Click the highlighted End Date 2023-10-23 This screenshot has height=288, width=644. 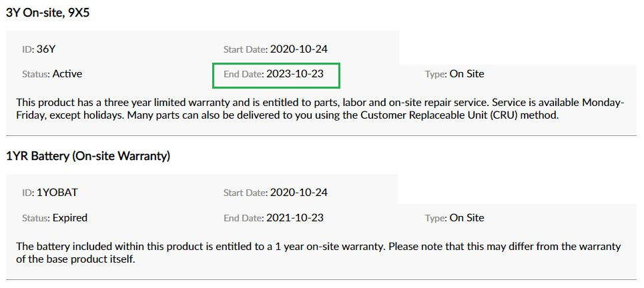tap(294, 74)
